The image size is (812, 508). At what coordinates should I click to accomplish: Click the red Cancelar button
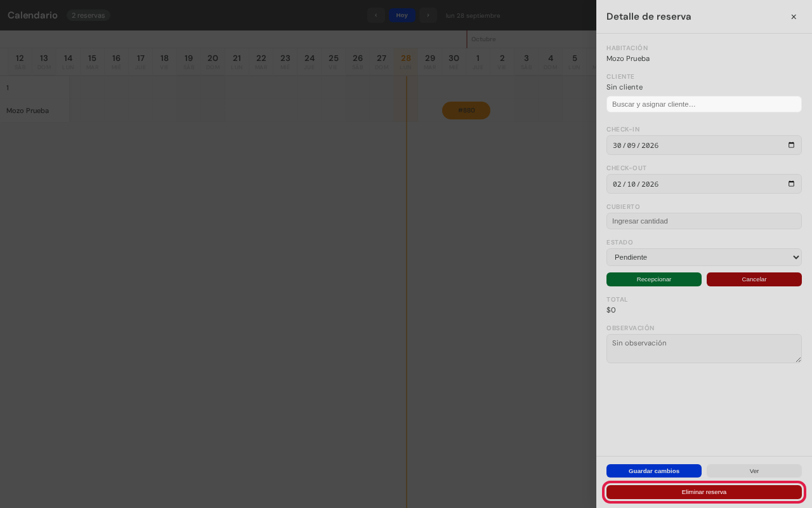754,279
